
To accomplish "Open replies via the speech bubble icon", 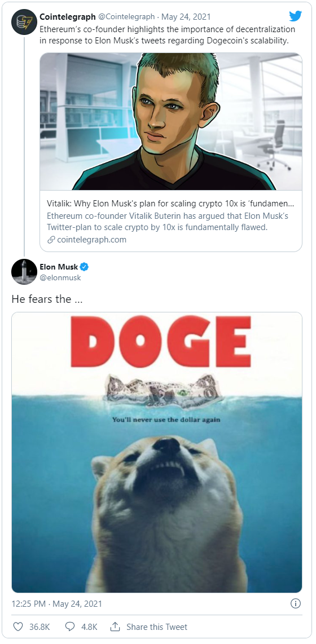I will pos(70,627).
